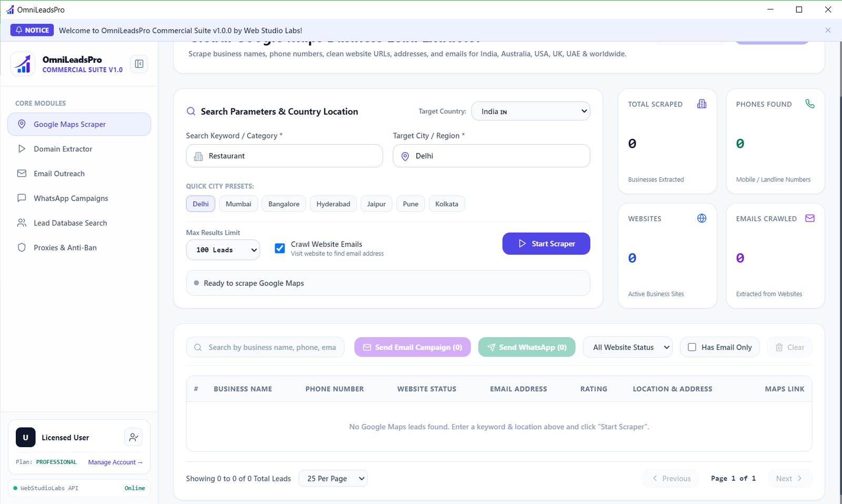The width and height of the screenshot is (842, 504).
Task: Open WhatsApp Campaigns module
Action: click(79, 198)
